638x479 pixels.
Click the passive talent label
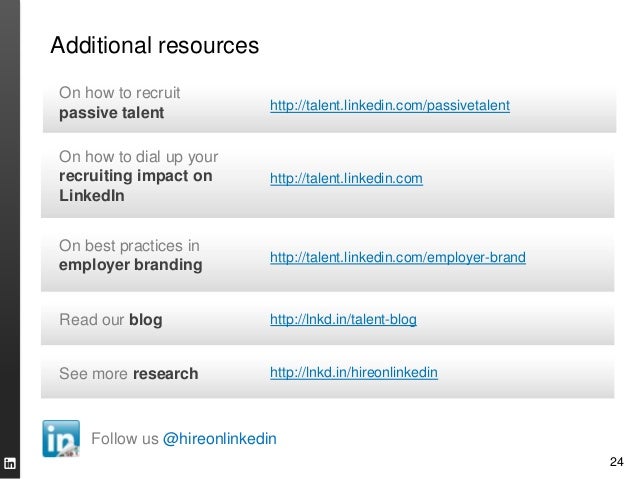111,113
